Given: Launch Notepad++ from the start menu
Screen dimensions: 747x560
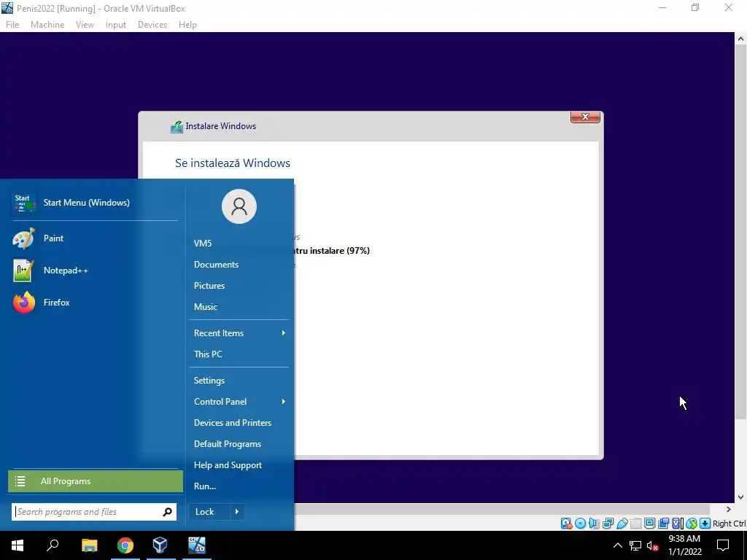Looking at the screenshot, I should coord(95,271).
